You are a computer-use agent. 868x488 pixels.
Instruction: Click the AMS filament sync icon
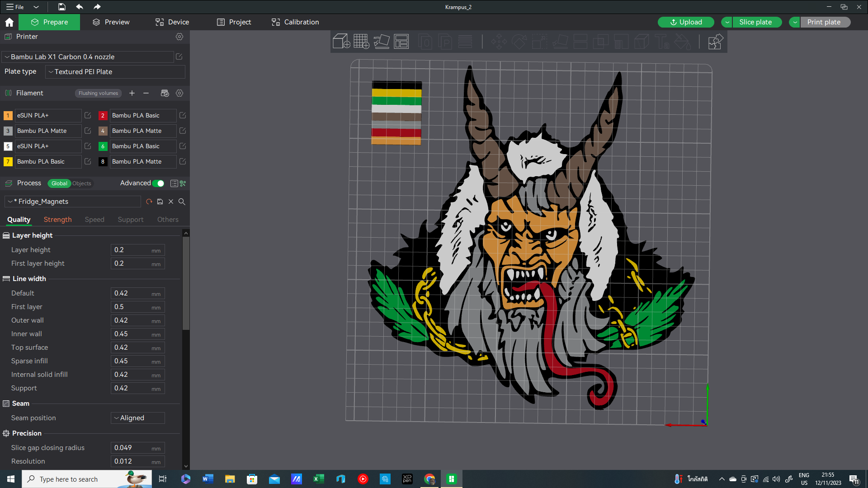tap(165, 93)
